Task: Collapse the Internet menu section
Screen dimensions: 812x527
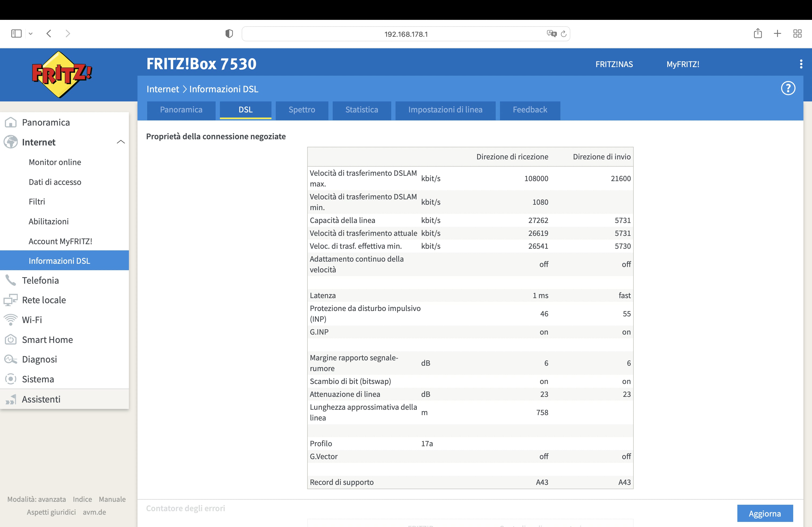Action: (121, 142)
